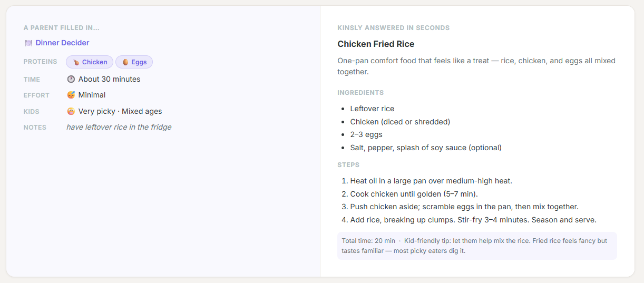The image size is (644, 283).
Task: Select the 2–3 eggs ingredient item
Action: [366, 135]
